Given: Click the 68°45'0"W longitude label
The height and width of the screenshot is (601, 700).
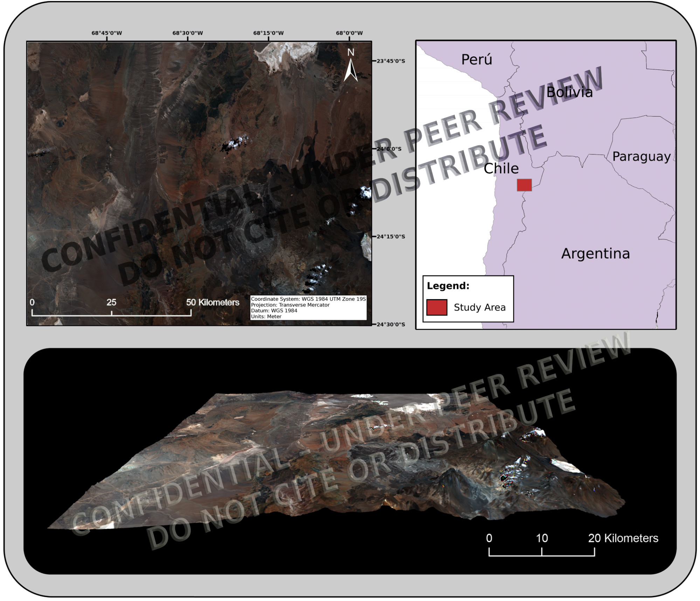Looking at the screenshot, I should 107,33.
